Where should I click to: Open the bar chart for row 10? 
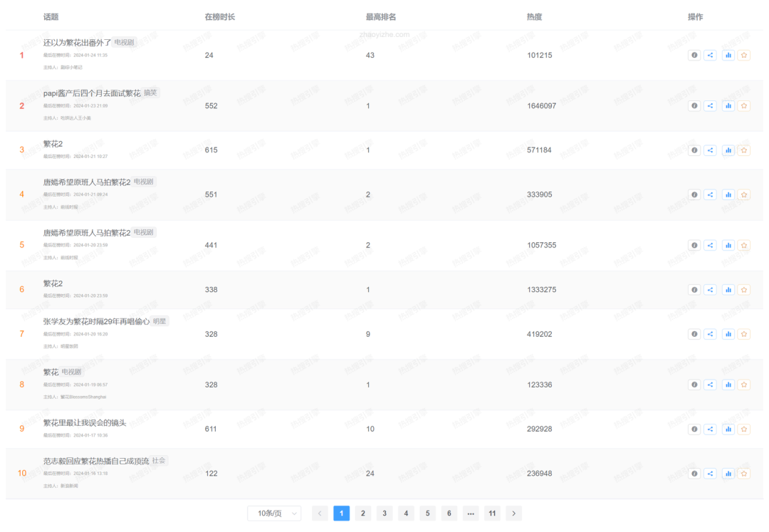pos(728,474)
